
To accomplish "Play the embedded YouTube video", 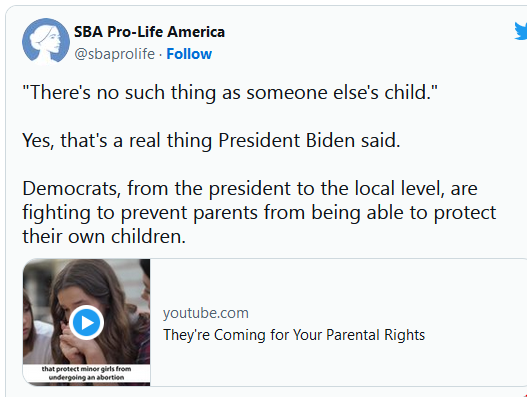I will point(86,323).
